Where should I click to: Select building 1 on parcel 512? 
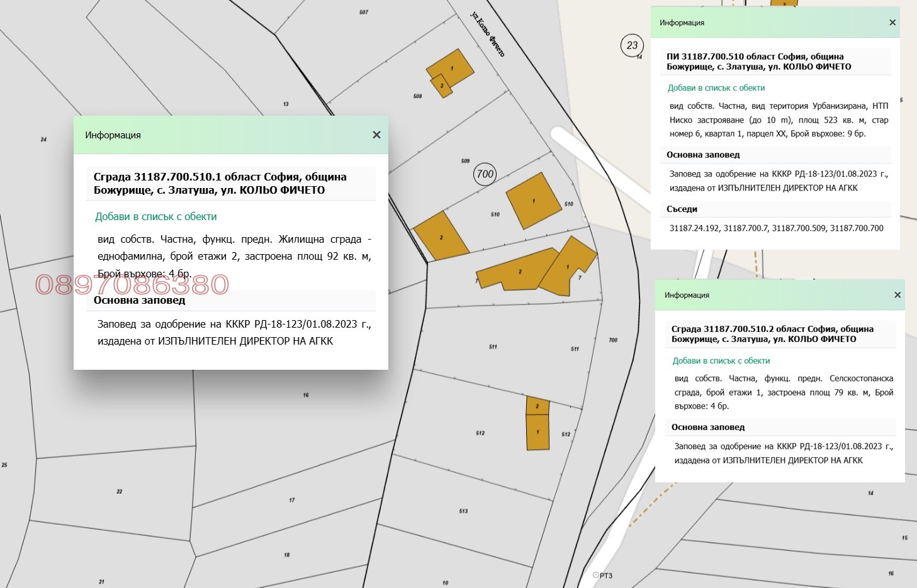coord(537,433)
